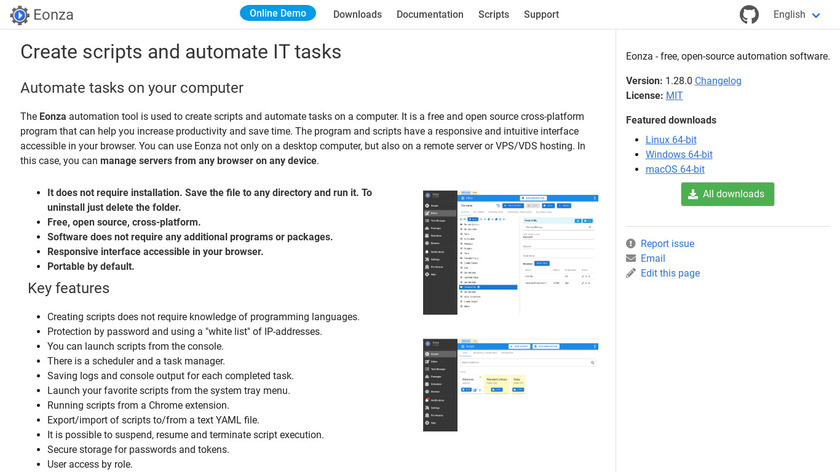Viewport: 840px width, 472px height.
Task: Click the Eonza gear logo icon
Action: pos(20,15)
